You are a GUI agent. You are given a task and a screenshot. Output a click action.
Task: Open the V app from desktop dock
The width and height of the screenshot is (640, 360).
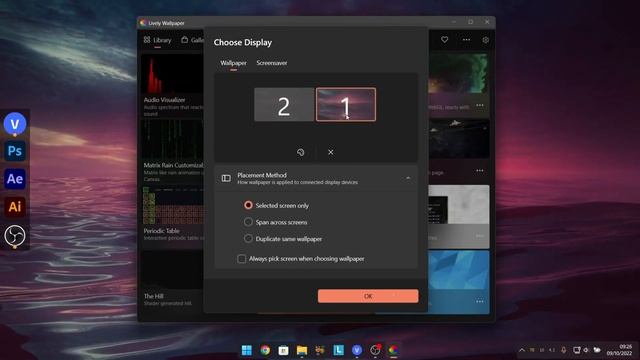[15, 124]
